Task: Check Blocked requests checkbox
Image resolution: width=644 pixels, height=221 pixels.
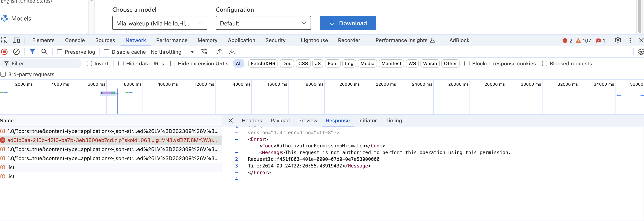Action: point(544,63)
